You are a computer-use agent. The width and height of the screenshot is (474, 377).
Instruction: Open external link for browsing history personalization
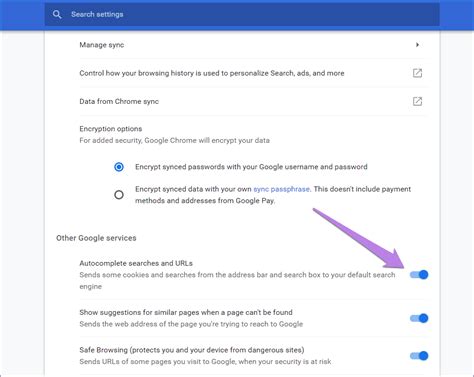[417, 73]
